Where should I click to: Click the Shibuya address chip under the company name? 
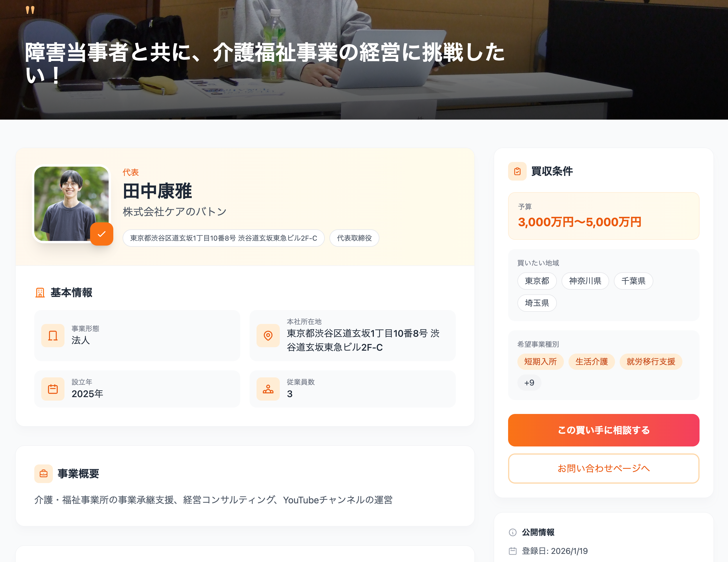point(223,238)
